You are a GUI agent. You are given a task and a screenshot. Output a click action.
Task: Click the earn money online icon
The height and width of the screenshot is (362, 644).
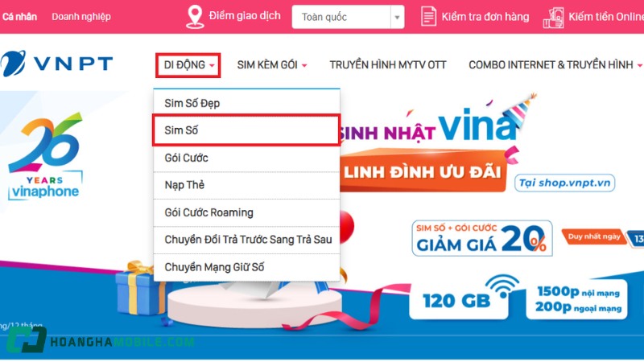[x=553, y=17]
